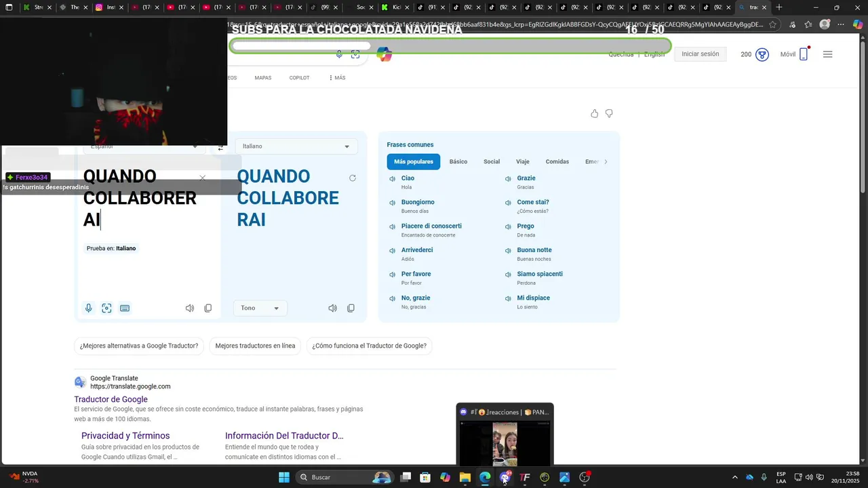Switch Bing language to English
The width and height of the screenshot is (868, 488).
tap(654, 54)
